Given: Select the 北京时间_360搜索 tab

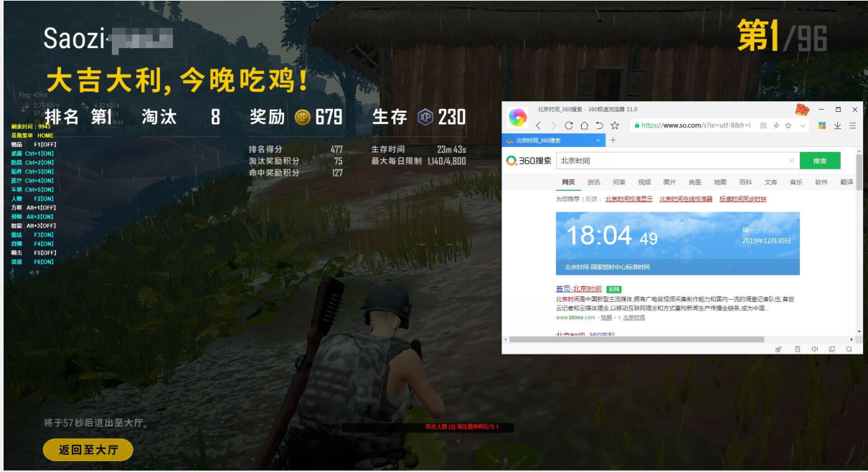Looking at the screenshot, I should pyautogui.click(x=554, y=141).
